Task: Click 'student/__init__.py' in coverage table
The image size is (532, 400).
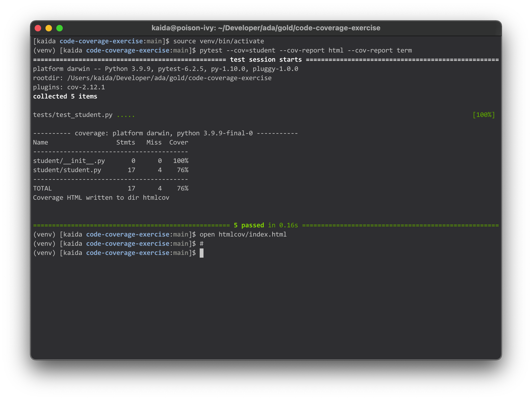Action: point(69,161)
